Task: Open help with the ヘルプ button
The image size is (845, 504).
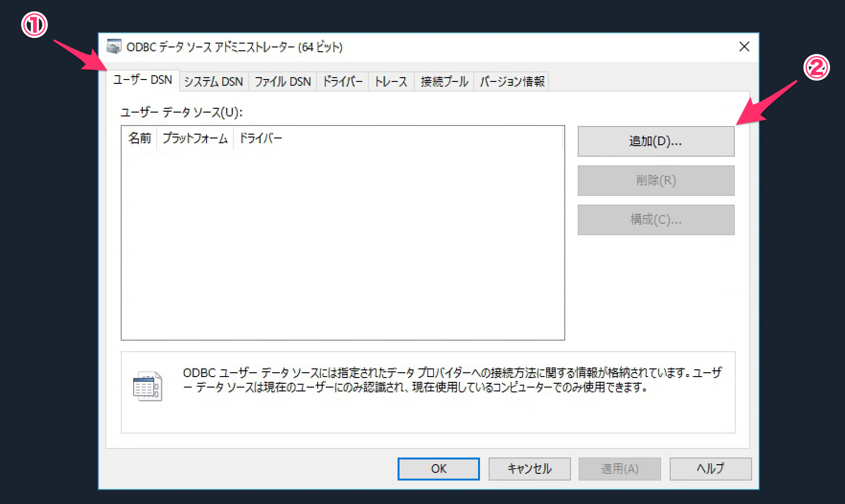Action: click(710, 469)
